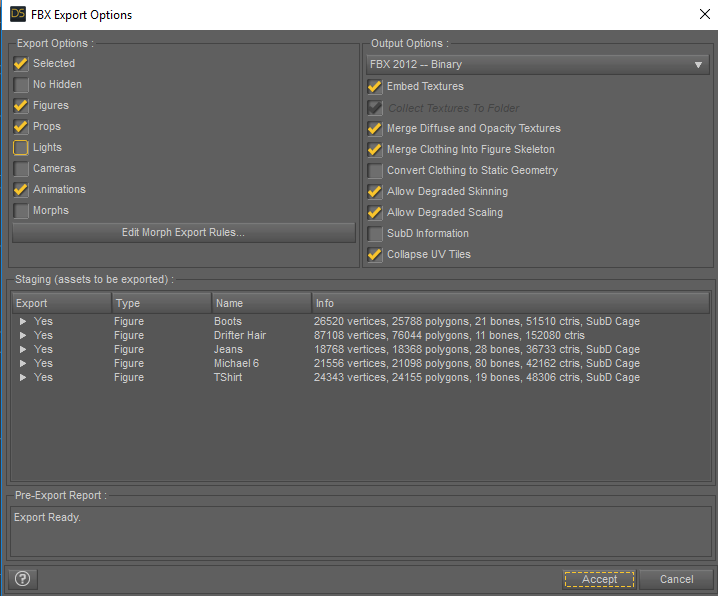Click the Cancel button
The height and width of the screenshot is (596, 718).
676,579
